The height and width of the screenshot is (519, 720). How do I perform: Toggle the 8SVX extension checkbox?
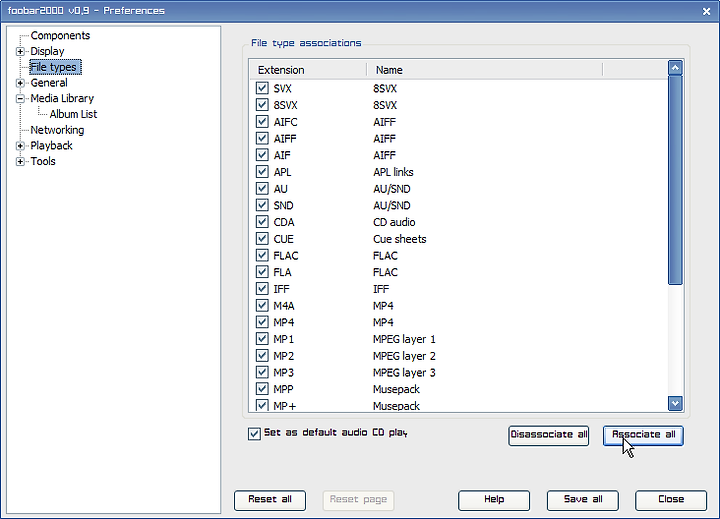click(262, 105)
